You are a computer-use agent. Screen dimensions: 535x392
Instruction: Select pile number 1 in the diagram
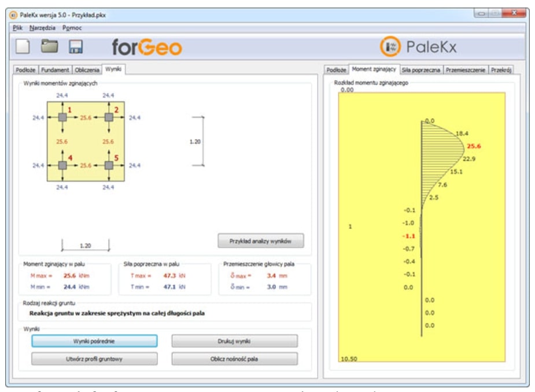coord(62,117)
